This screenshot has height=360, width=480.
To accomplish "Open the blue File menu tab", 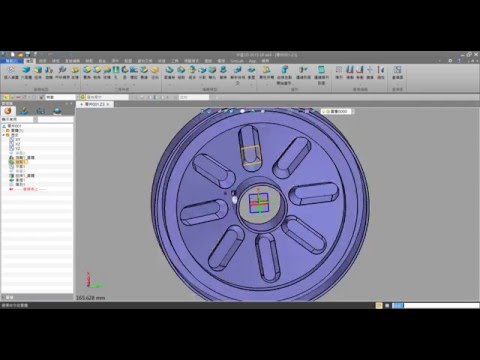I will click(x=12, y=61).
